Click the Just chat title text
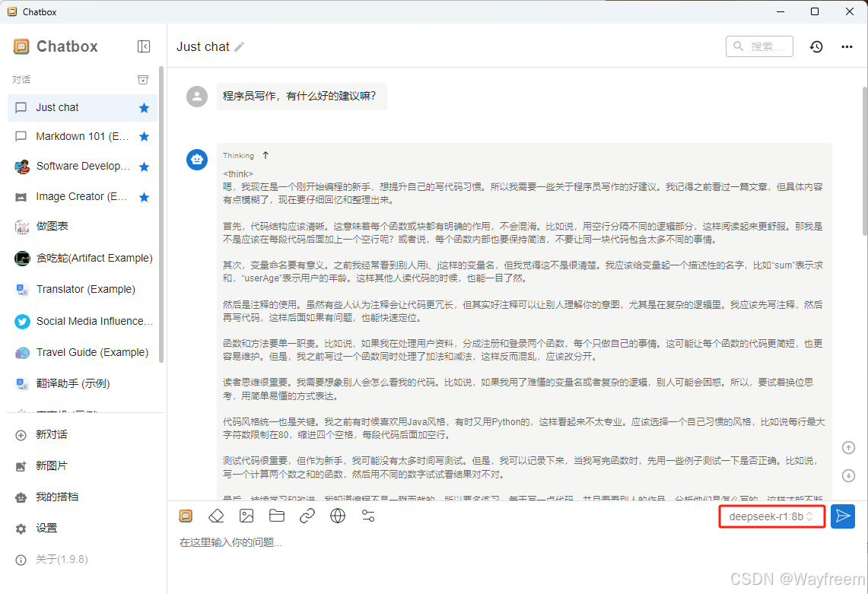The width and height of the screenshot is (868, 594). pos(202,47)
